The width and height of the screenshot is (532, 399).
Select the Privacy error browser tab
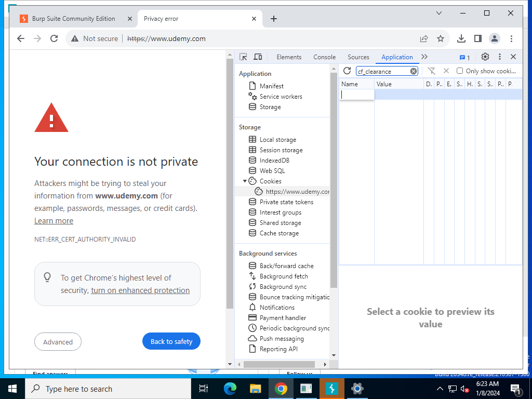pyautogui.click(x=199, y=19)
